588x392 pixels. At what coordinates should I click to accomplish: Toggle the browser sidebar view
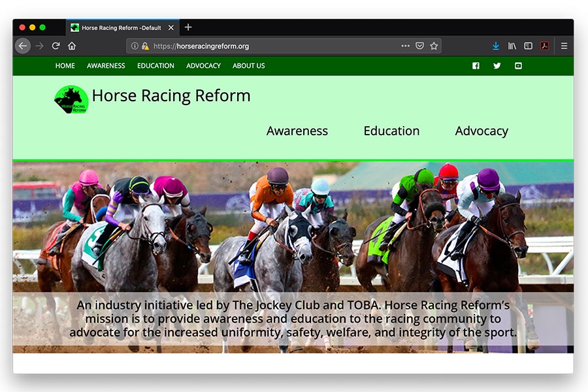pos(529,46)
